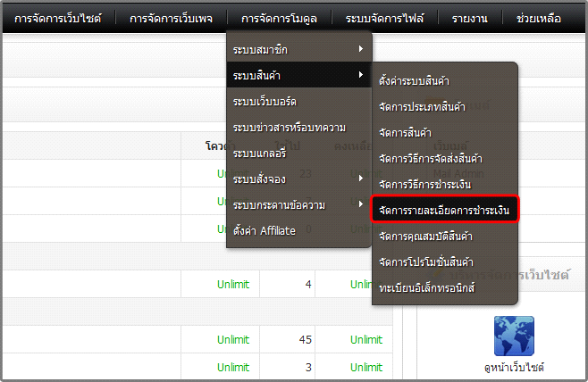Select ระบบแกลอรี่ menu entry
The height and width of the screenshot is (382, 588).
298,153
